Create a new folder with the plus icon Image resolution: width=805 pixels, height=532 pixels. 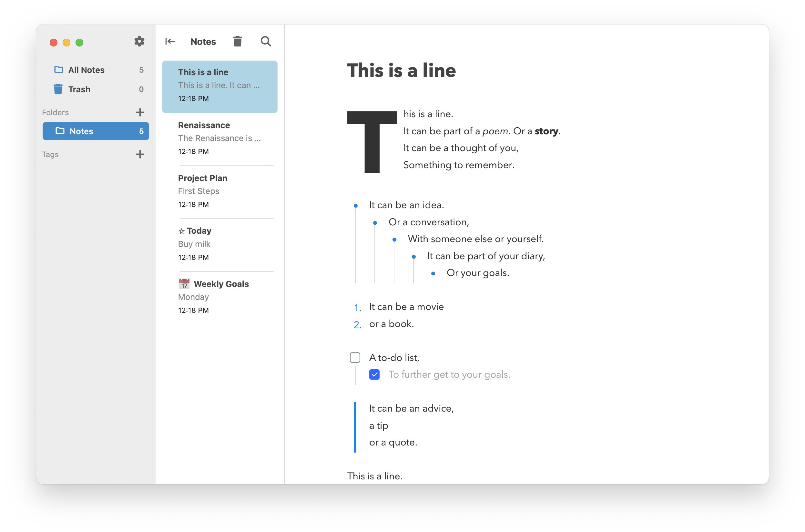tap(140, 112)
